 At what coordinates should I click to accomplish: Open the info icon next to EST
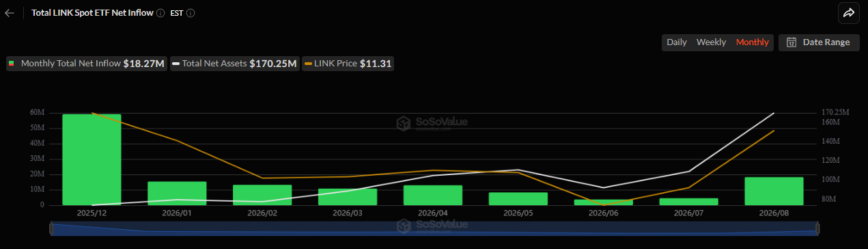[191, 13]
